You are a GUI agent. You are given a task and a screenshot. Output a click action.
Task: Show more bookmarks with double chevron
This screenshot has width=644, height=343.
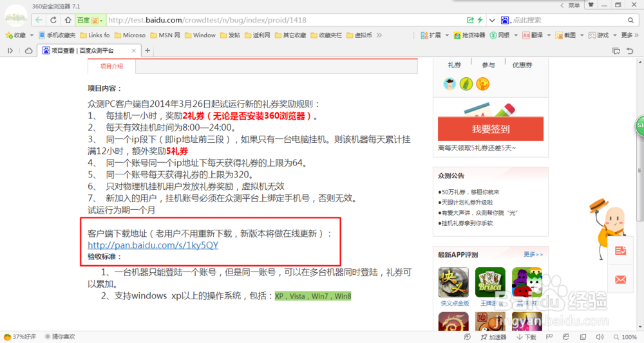(x=379, y=35)
